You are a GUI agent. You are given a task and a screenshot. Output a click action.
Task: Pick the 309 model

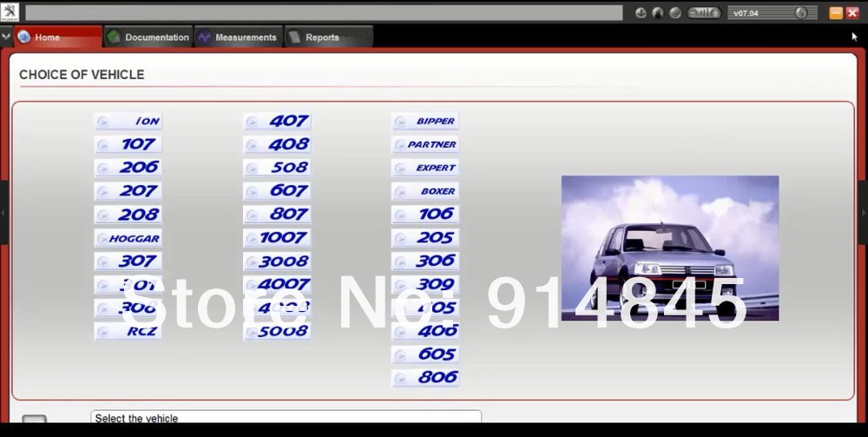425,285
